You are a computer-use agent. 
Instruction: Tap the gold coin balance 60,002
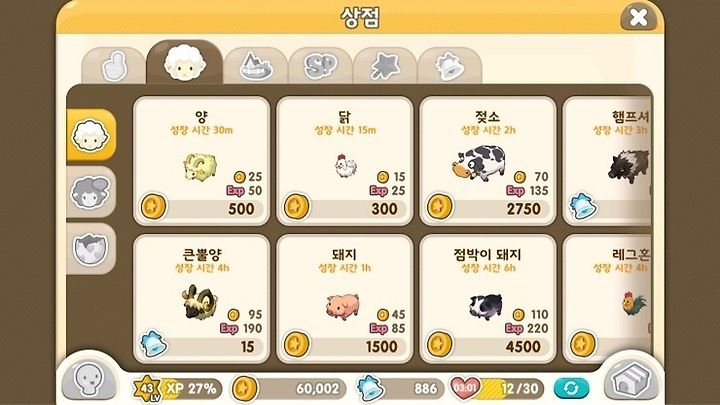tap(288, 388)
